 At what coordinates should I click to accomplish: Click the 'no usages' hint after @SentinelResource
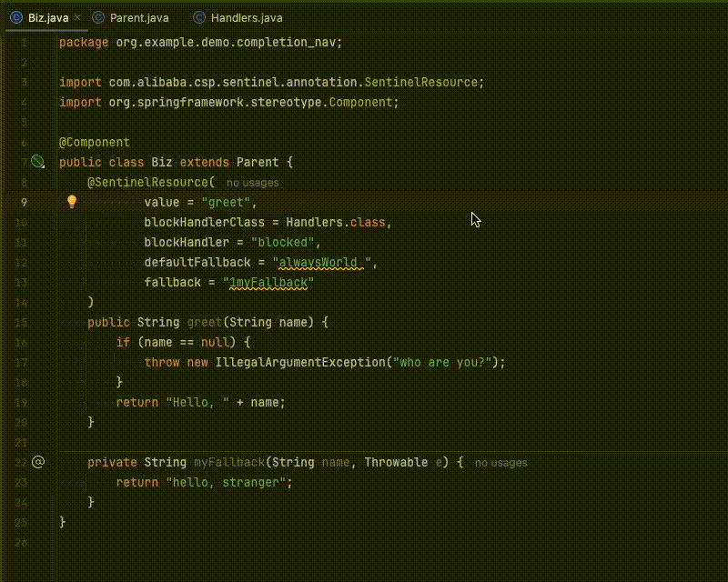click(x=253, y=183)
